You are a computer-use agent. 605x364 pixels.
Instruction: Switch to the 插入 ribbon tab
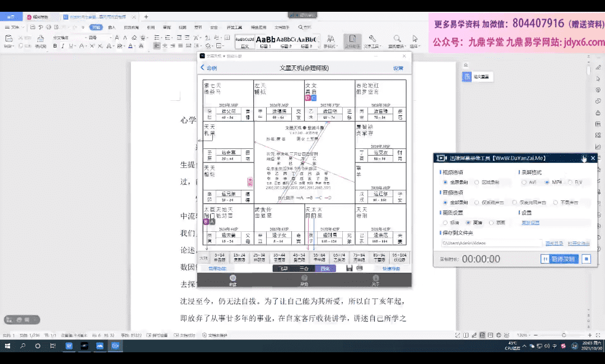click(112, 27)
